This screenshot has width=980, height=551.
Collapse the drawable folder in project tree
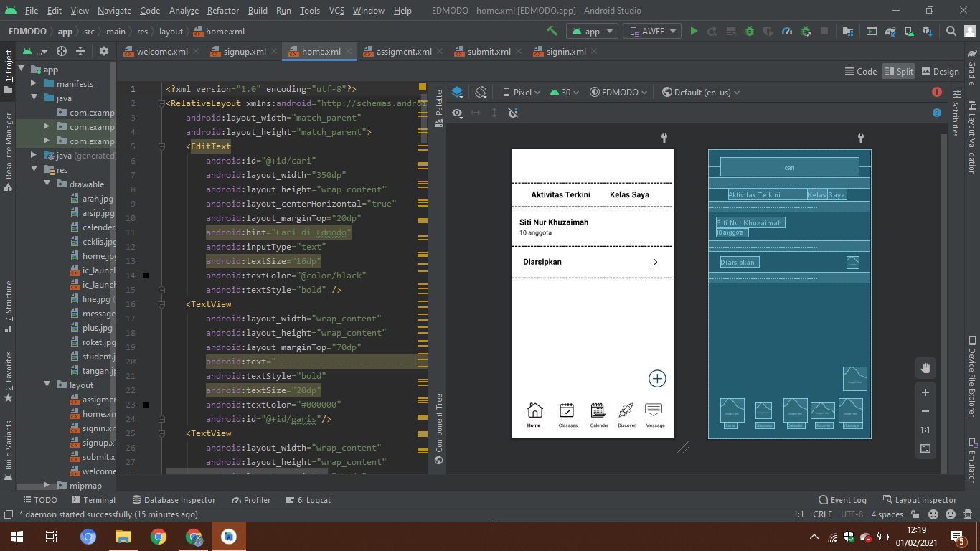coord(47,184)
